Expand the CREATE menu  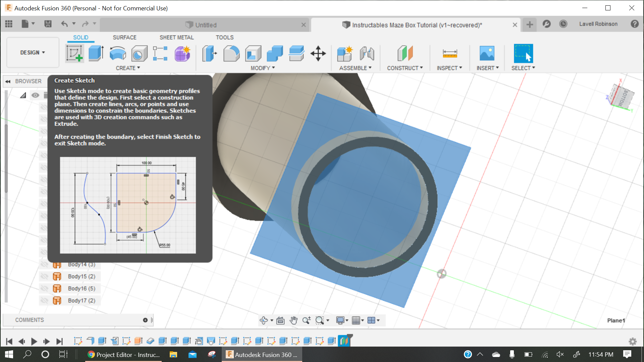coord(128,68)
